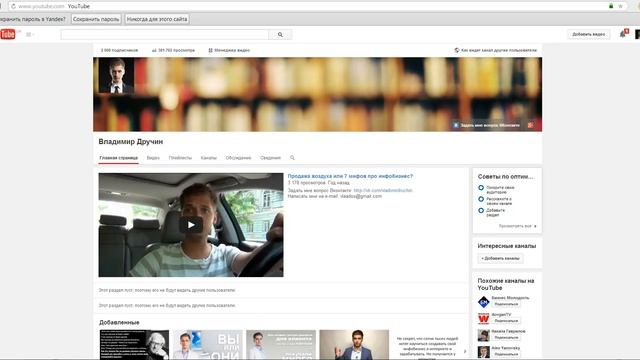Click the Google+ icon on the banner
640x360 pixels.
pyautogui.click(x=530, y=125)
